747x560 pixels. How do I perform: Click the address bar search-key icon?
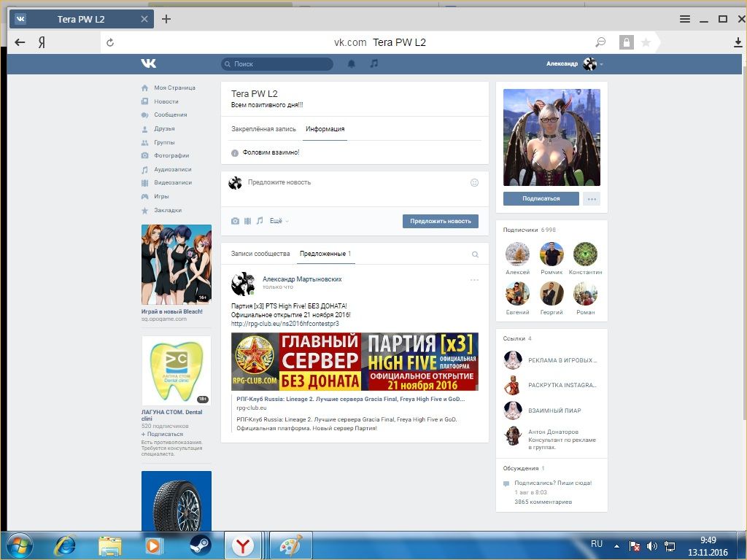pyautogui.click(x=600, y=42)
